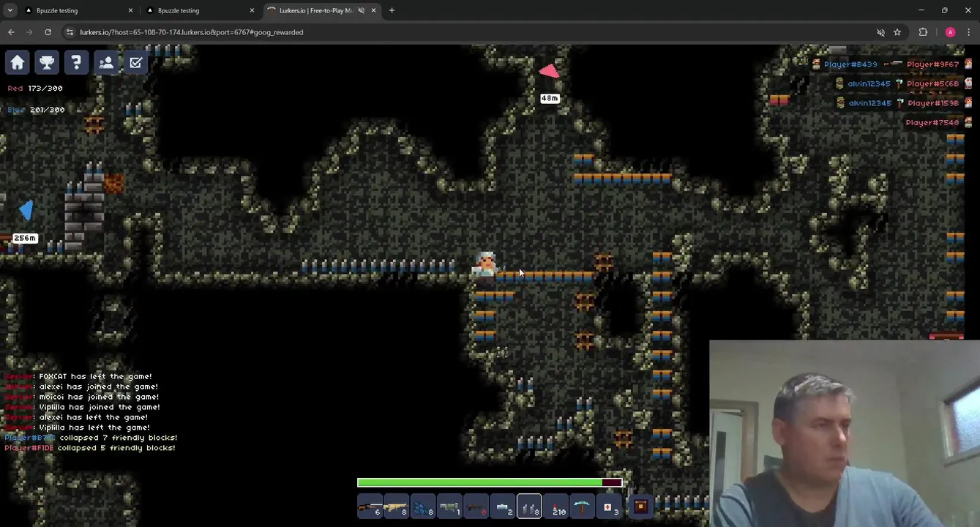The width and height of the screenshot is (980, 527).
Task: Select the blue grenade cluster hotbar slot
Action: [423, 507]
